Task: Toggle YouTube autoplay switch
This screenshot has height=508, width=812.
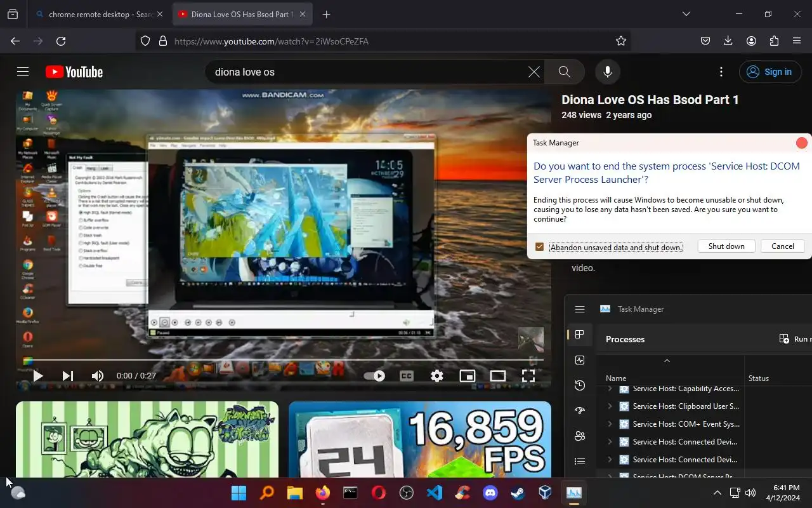Action: [x=374, y=376]
